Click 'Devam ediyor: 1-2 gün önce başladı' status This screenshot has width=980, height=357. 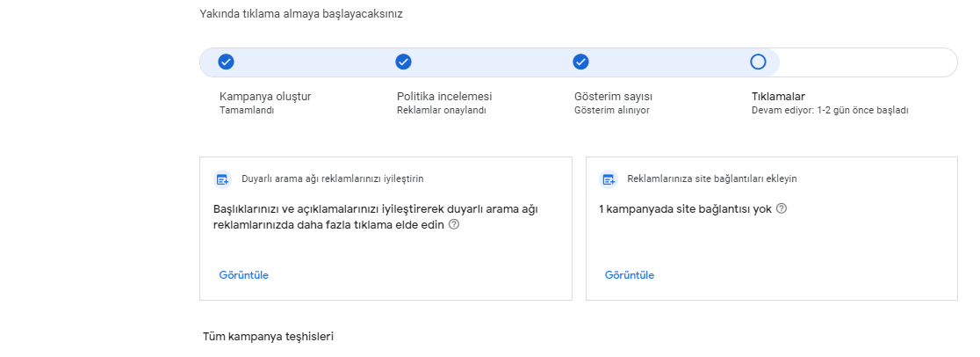[x=829, y=110]
